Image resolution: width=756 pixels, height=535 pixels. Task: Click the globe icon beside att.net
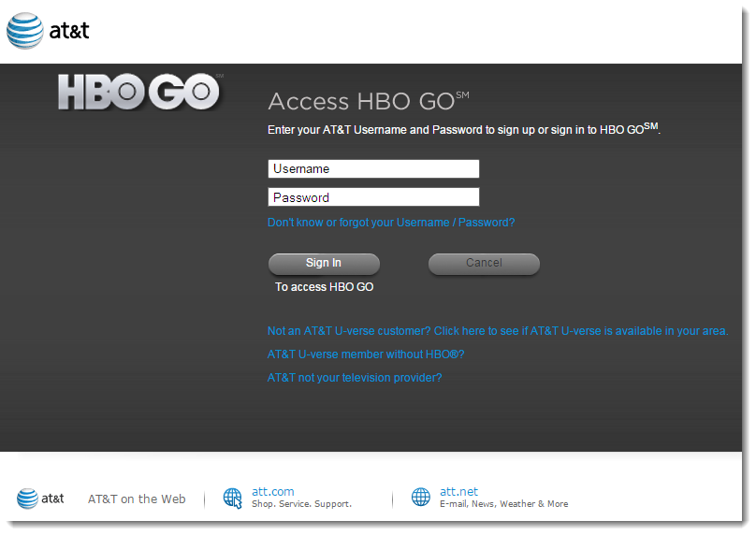pyautogui.click(x=421, y=498)
